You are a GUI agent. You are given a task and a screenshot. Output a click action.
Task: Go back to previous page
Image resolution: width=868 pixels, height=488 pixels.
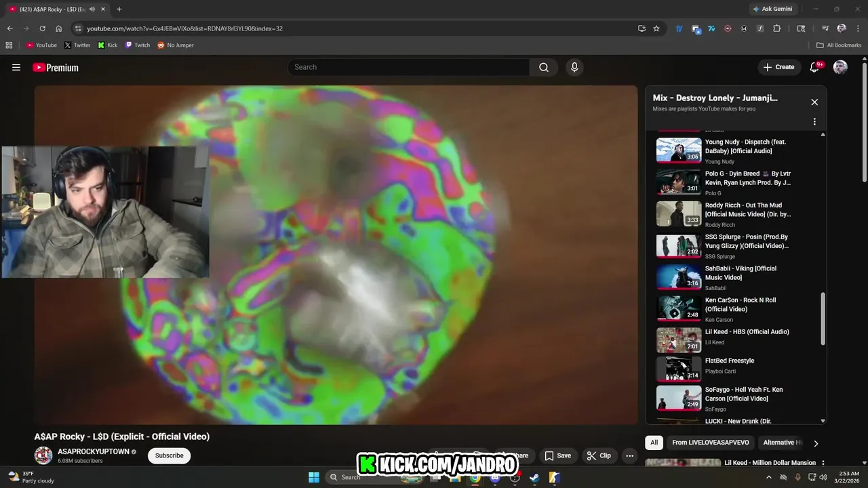(9, 28)
